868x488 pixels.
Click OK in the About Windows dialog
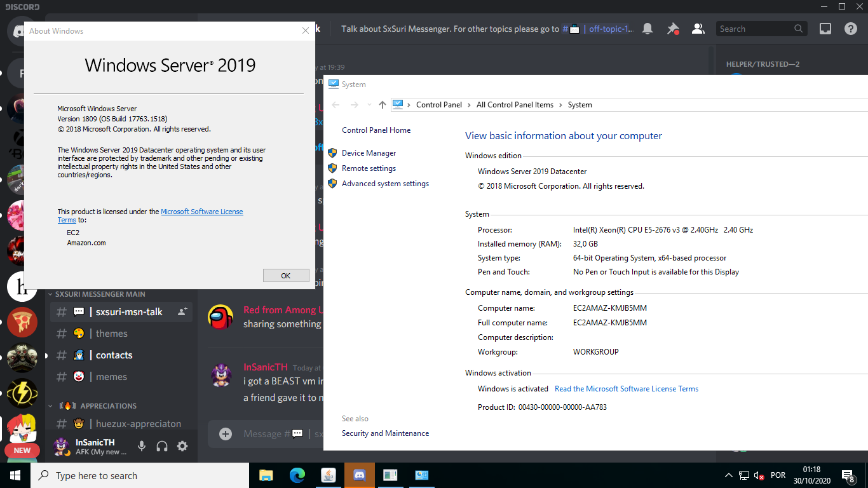point(286,275)
